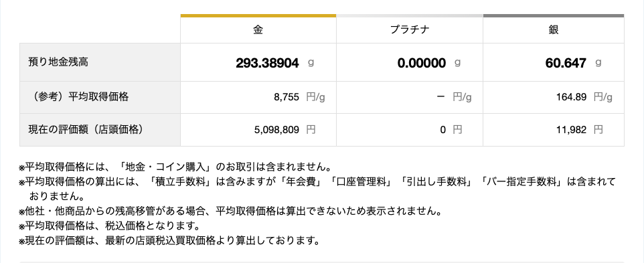Select the 銀 column header
This screenshot has width=644, height=263.
(554, 30)
